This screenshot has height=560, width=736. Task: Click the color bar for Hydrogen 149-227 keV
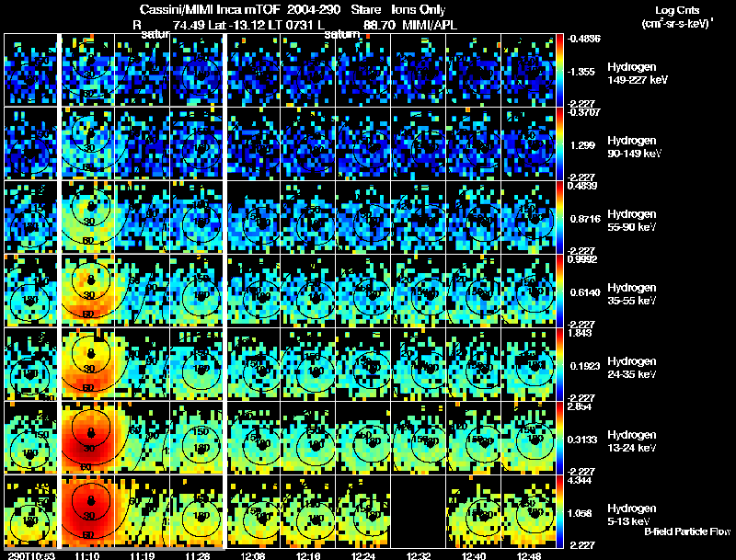pos(560,70)
